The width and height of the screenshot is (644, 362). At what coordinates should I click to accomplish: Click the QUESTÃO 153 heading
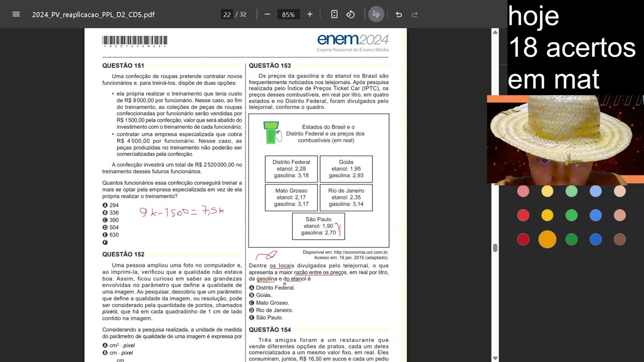pyautogui.click(x=270, y=66)
